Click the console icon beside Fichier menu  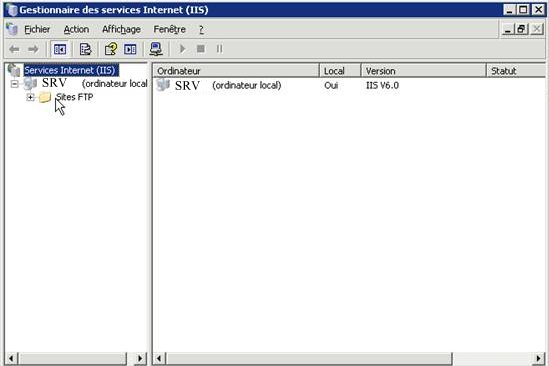pyautogui.click(x=12, y=29)
